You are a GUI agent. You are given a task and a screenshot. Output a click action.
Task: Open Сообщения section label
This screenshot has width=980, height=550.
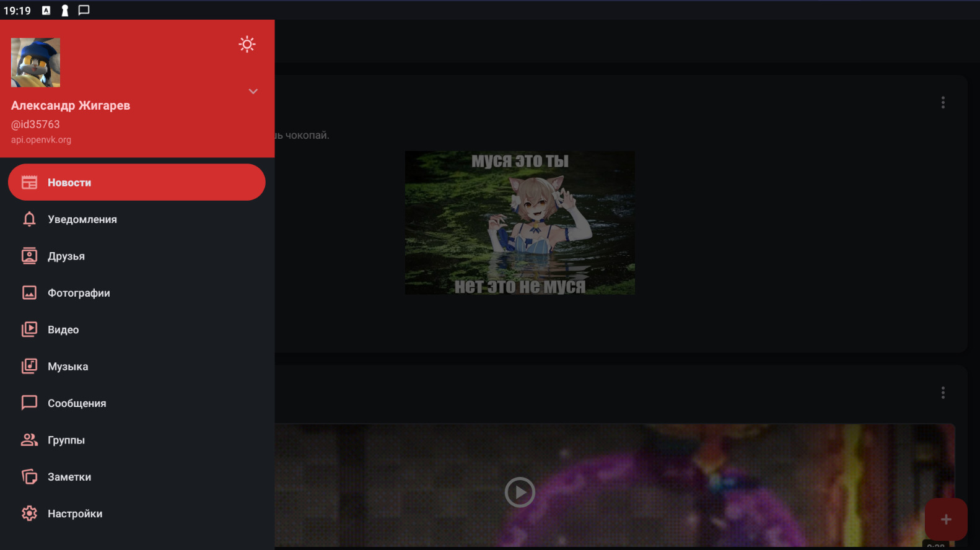pos(77,403)
